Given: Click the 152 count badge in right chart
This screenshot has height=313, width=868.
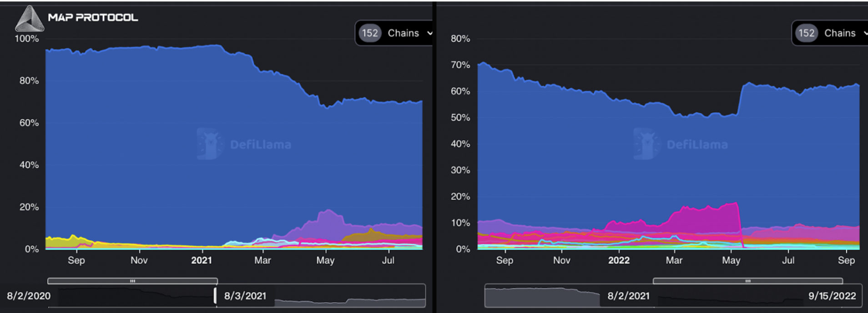Looking at the screenshot, I should [x=807, y=33].
